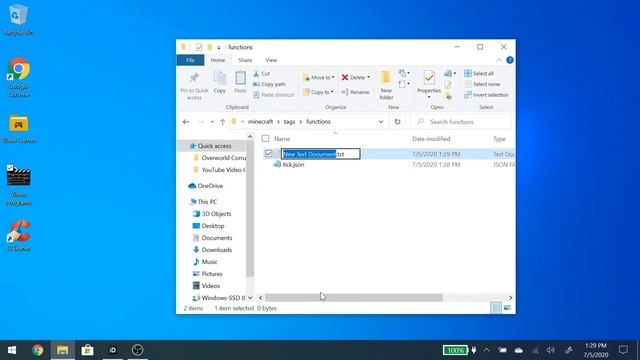The image size is (640, 360).
Task: Click Select none
Action: tap(482, 84)
